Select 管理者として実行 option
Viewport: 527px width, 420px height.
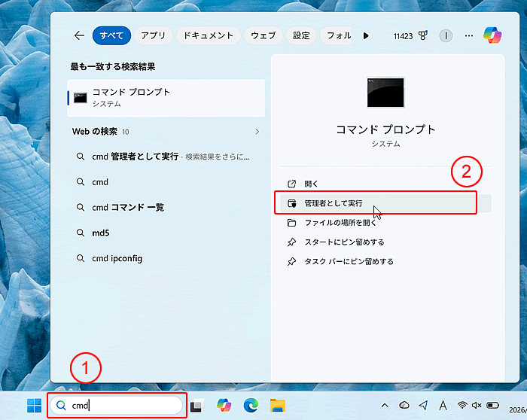click(x=333, y=203)
